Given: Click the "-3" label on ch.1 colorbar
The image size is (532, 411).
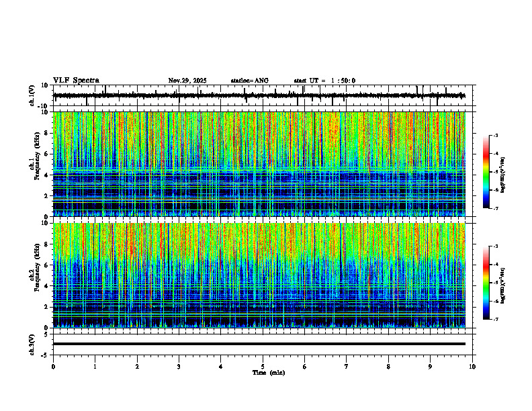Looking at the screenshot, I should pos(496,135).
